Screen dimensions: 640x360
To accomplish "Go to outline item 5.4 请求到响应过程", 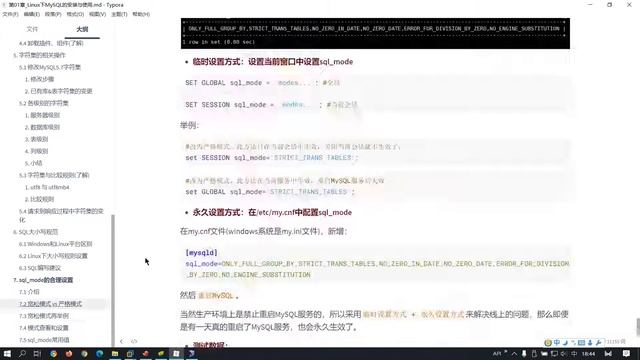I will (61, 215).
